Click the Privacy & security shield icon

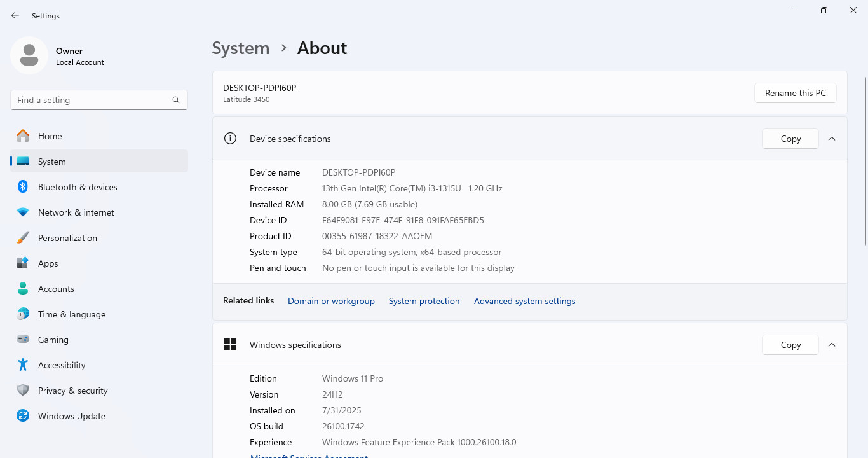click(x=23, y=391)
